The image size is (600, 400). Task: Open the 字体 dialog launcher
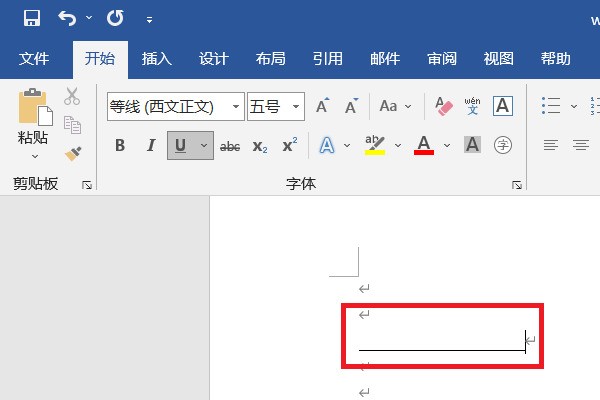tap(517, 185)
